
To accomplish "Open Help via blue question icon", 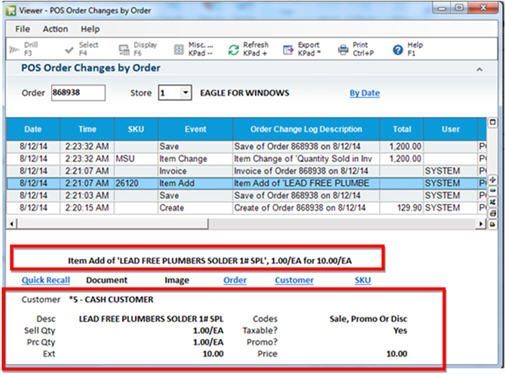I will point(398,50).
